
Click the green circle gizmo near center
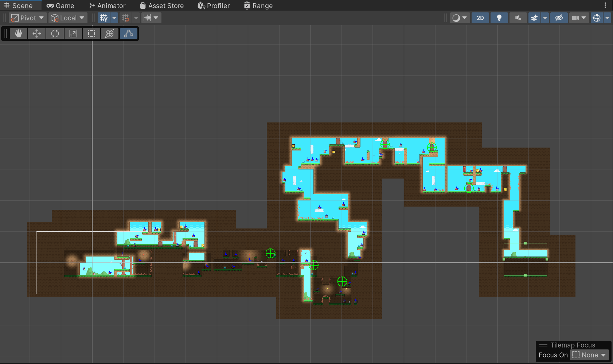coord(270,253)
